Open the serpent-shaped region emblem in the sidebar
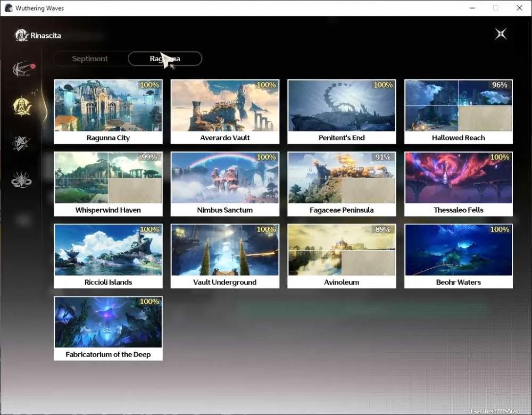This screenshot has height=415, width=532. pos(21,179)
